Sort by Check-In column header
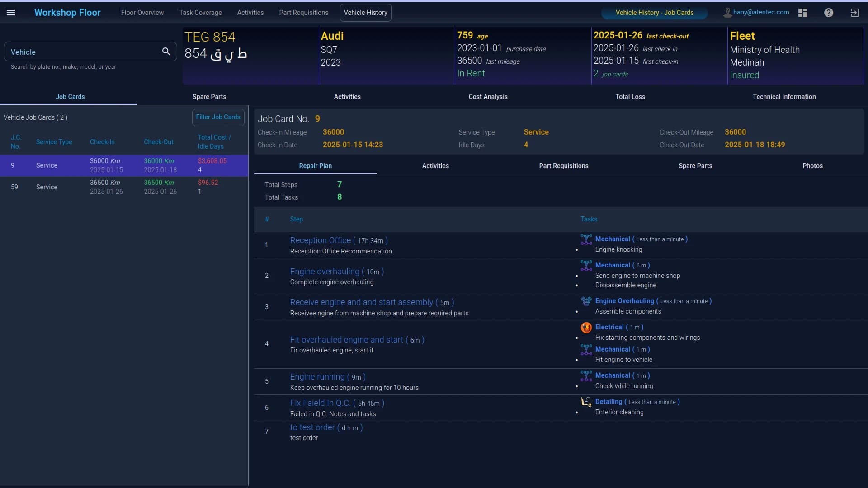Viewport: 868px width, 488px height. click(x=102, y=142)
